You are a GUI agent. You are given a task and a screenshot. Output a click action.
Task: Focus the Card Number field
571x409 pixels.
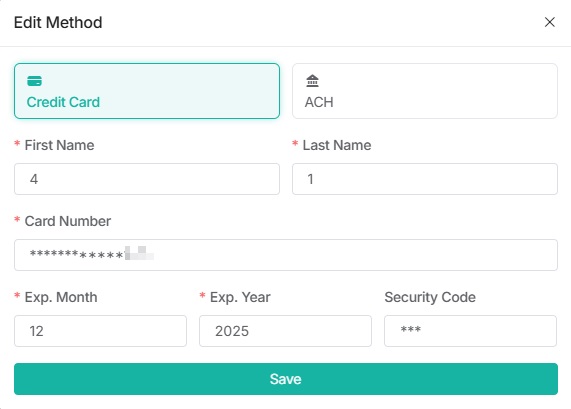pos(286,255)
